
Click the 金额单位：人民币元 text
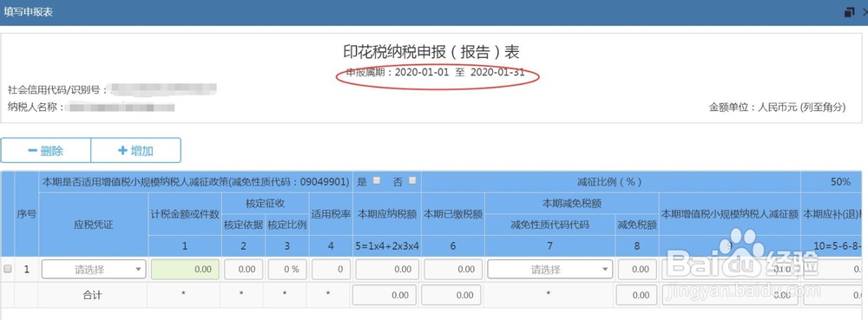click(777, 108)
